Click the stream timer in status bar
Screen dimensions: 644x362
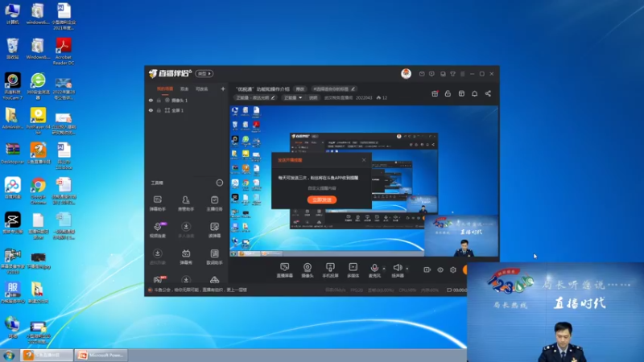(x=456, y=290)
